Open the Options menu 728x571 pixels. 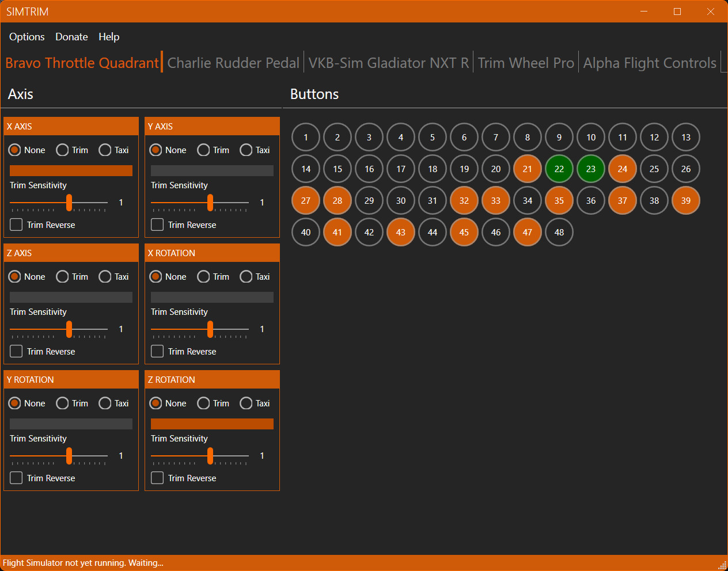[x=27, y=37]
